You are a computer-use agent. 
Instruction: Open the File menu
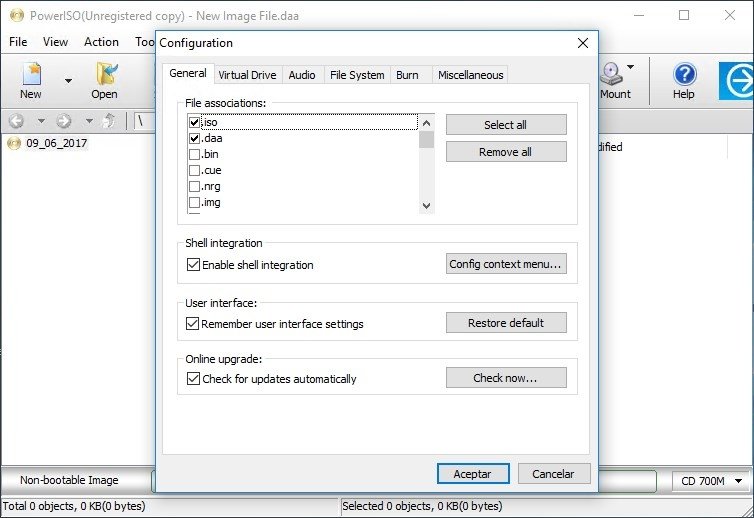[18, 42]
